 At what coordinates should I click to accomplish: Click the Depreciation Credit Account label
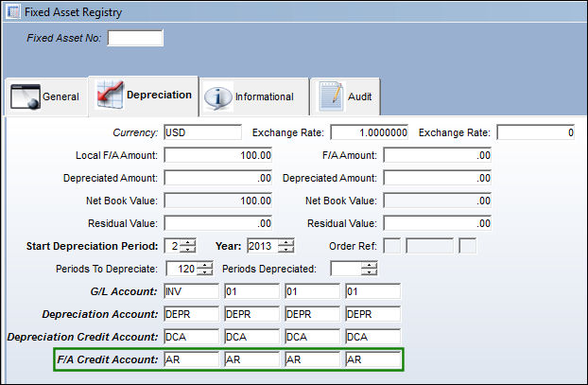click(x=82, y=337)
